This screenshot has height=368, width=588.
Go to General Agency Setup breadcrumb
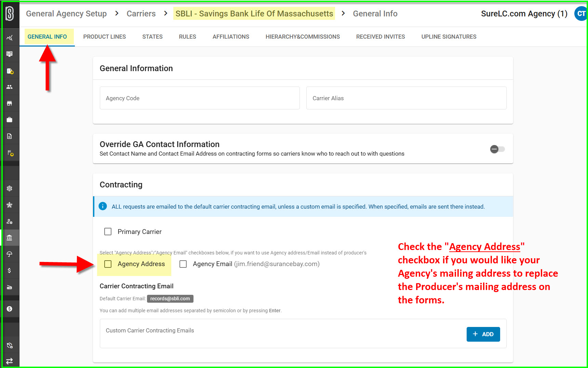click(x=66, y=14)
